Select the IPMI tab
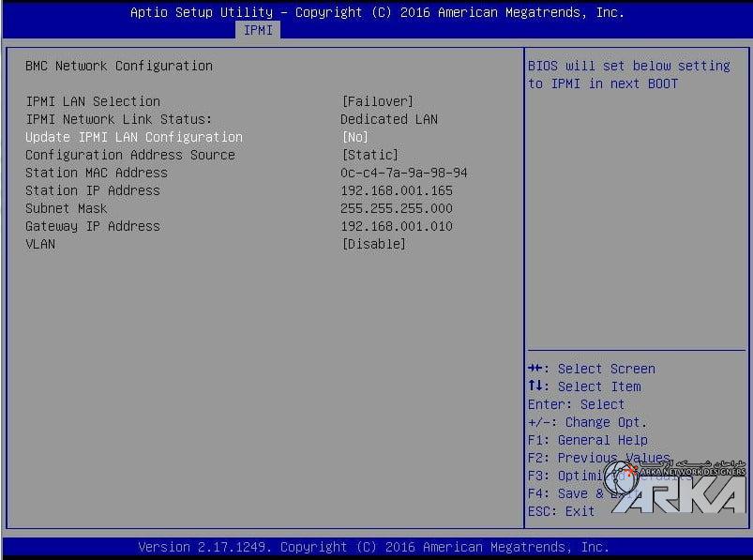Image resolution: width=753 pixels, height=560 pixels. click(258, 30)
